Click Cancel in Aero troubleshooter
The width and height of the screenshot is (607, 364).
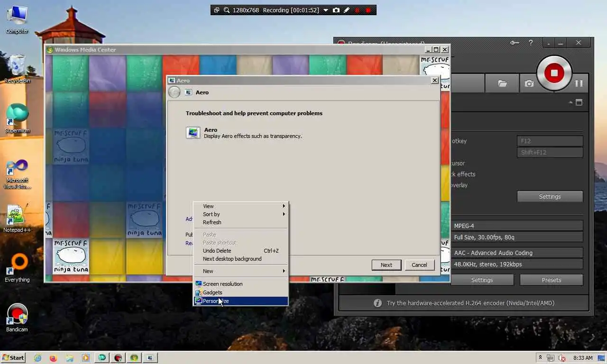point(419,265)
